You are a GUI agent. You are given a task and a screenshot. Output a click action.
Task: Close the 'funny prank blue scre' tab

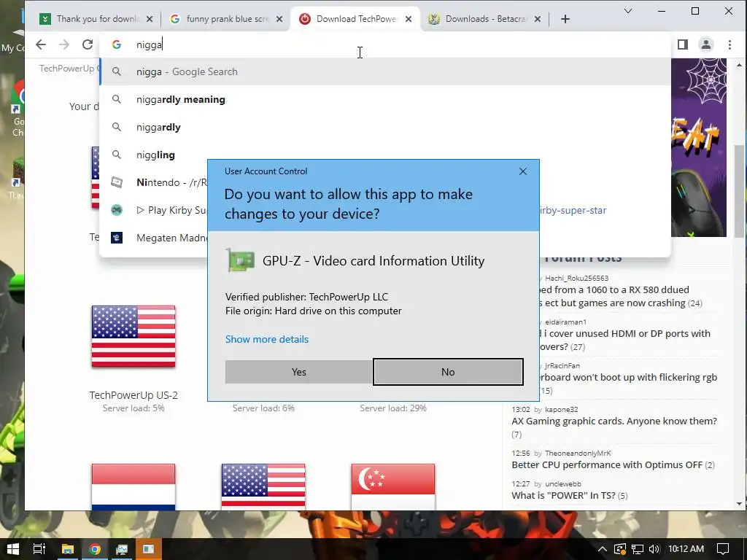point(279,19)
